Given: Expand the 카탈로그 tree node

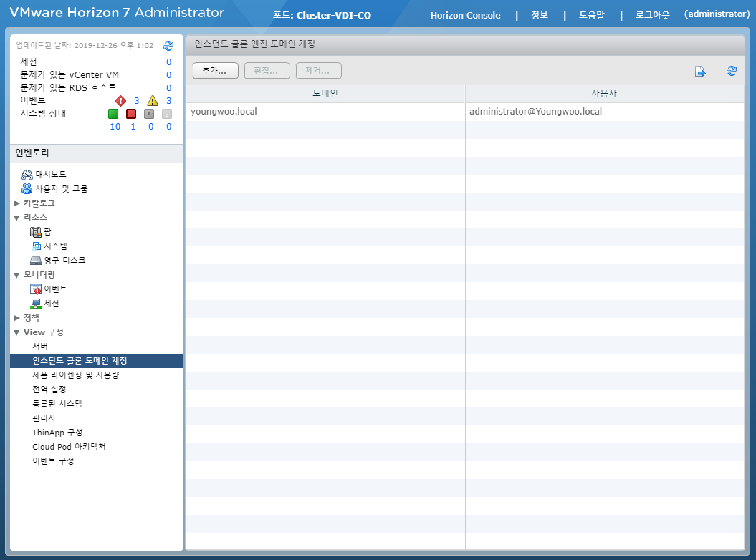Looking at the screenshot, I should pyautogui.click(x=17, y=203).
